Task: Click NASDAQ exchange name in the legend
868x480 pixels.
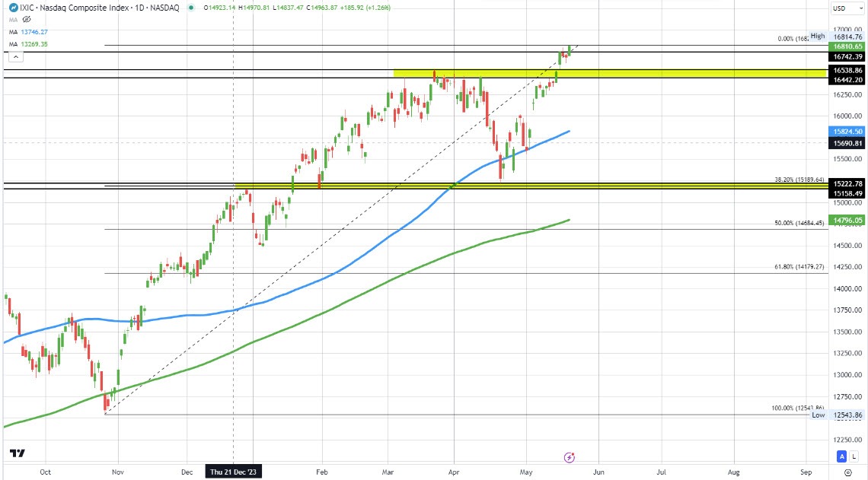Action: (164, 8)
